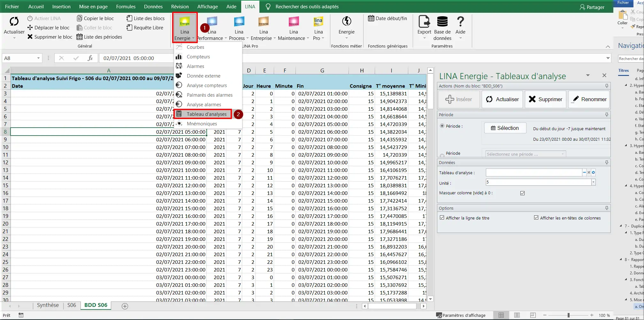The height and width of the screenshot is (320, 644).
Task: Click zoom out minus button
Action: click(x=545, y=315)
